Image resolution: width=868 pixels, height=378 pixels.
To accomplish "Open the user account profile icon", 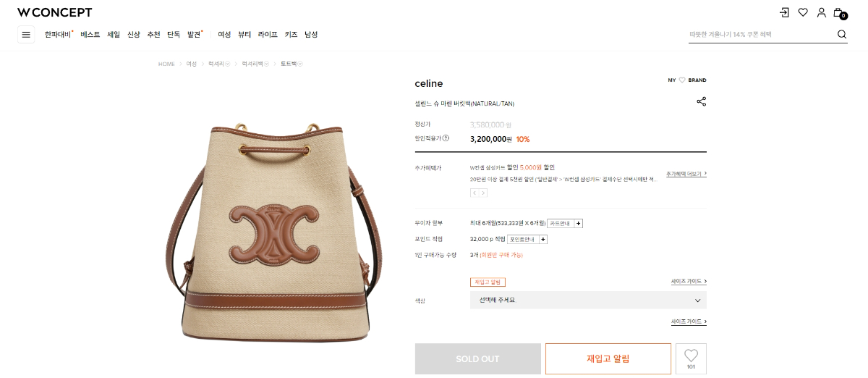I will tap(822, 12).
